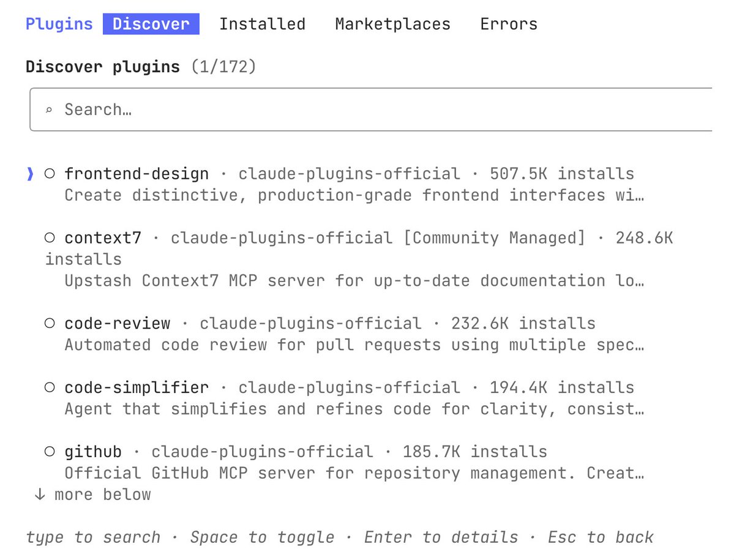Screen dimensions: 734x560
Task: Click the 'Create distinctive, production-grade' description
Action: [354, 195]
